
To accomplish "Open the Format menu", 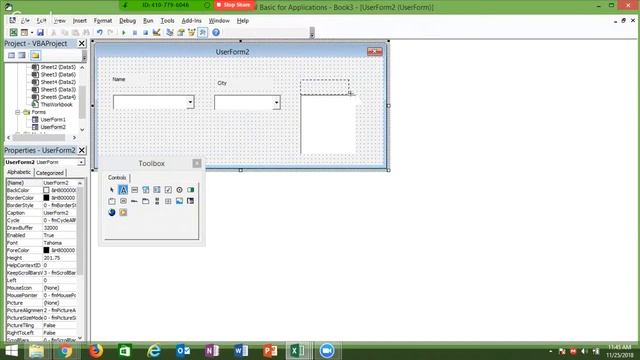I will (103, 20).
